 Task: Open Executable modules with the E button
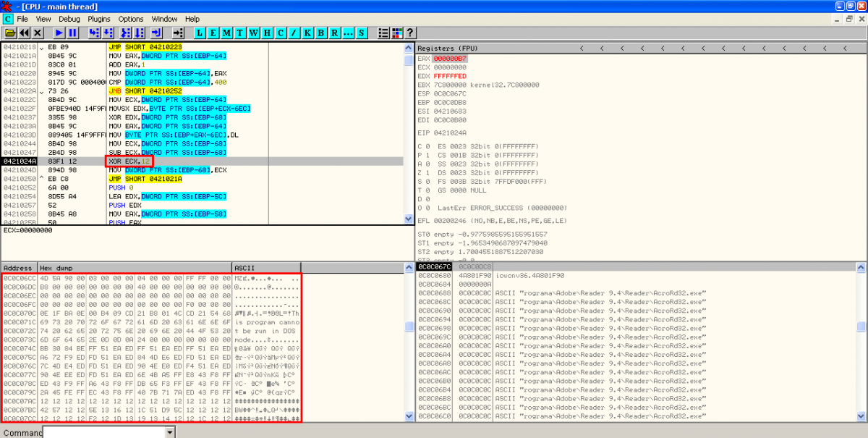[x=214, y=33]
